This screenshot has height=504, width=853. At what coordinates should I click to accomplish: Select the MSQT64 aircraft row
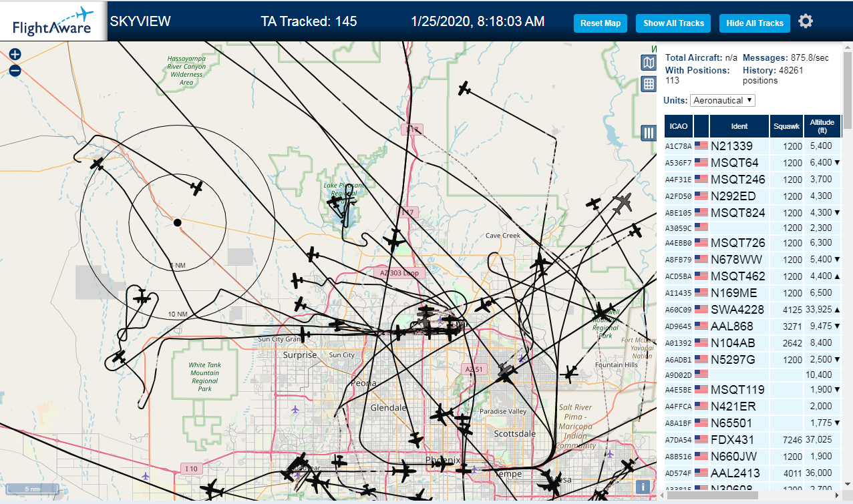point(753,162)
